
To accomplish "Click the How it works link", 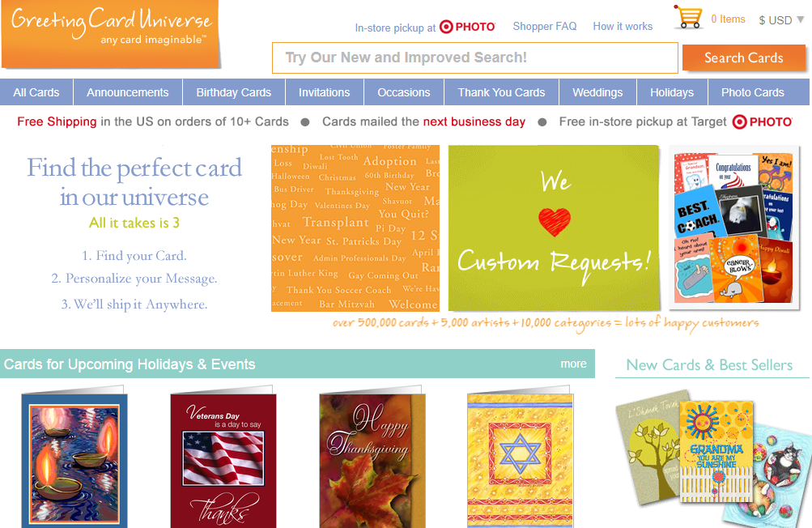I will (x=623, y=26).
